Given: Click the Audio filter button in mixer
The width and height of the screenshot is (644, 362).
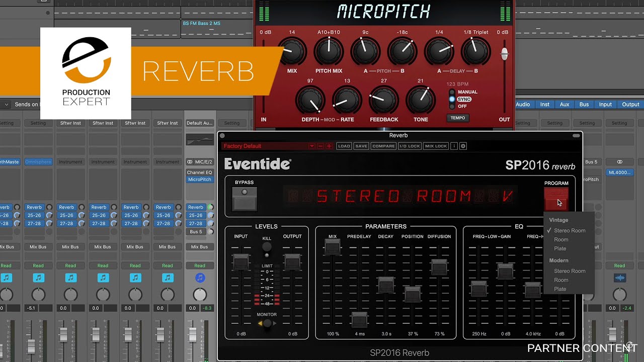Looking at the screenshot, I should click(523, 105).
